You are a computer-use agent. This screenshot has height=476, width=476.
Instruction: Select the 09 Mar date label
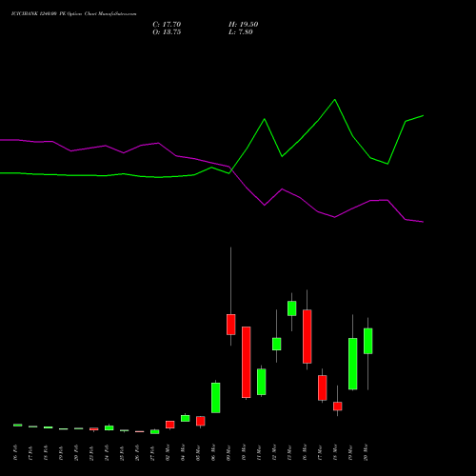click(228, 452)
